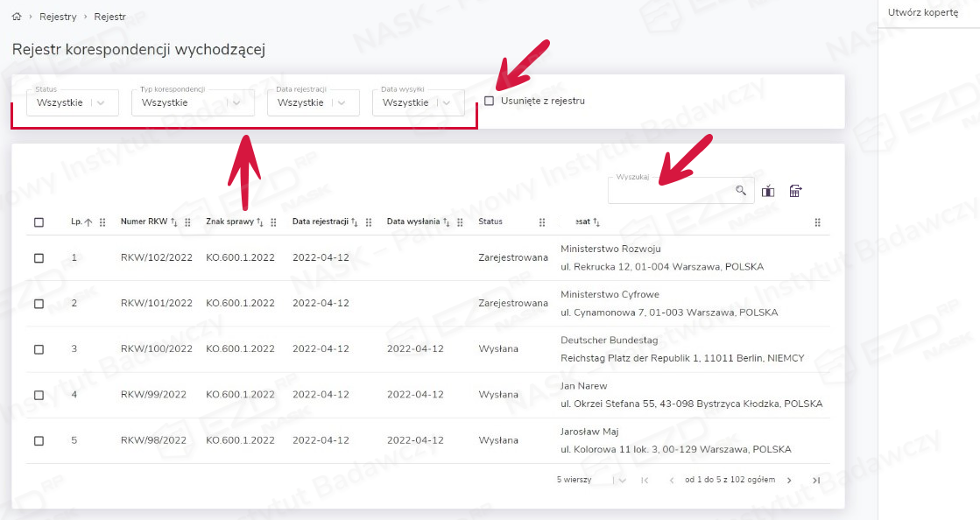Enable the Usunięte z rejestru checkbox
The height and width of the screenshot is (520, 980).
click(490, 101)
